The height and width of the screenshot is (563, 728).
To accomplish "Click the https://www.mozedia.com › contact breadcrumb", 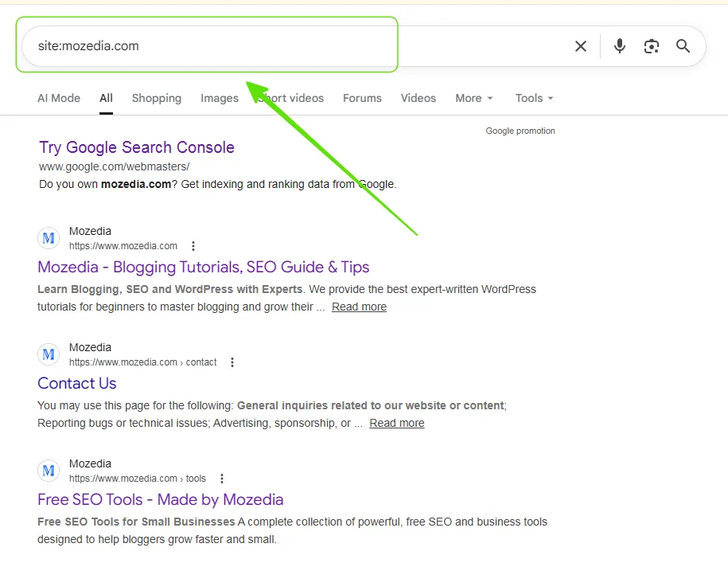I will pos(142,362).
